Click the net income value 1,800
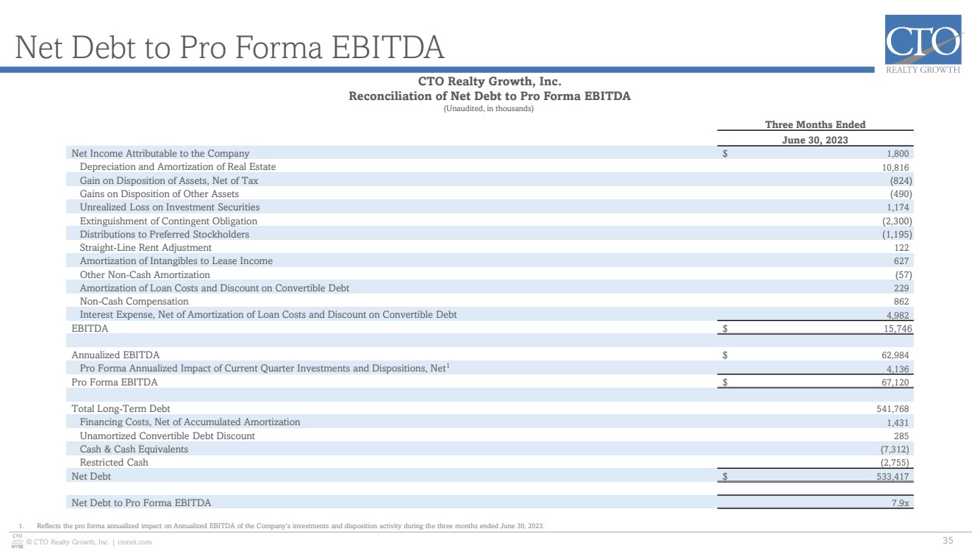The width and height of the screenshot is (980, 551). (x=898, y=154)
